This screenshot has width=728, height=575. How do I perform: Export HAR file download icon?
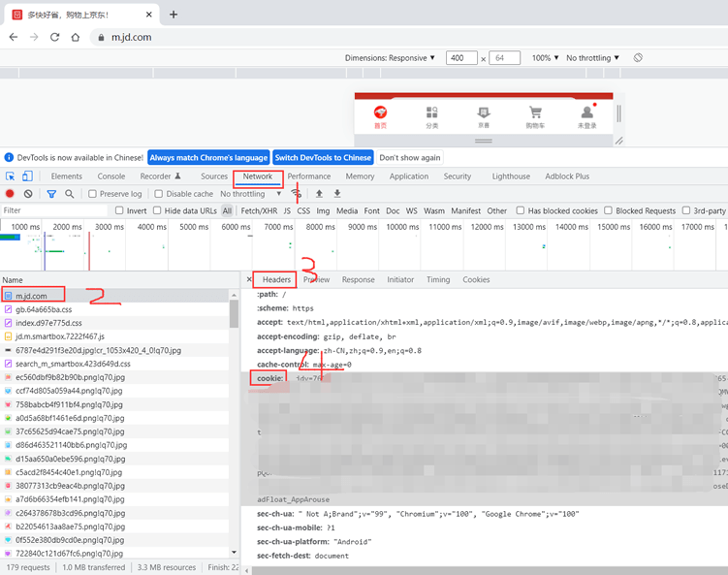pyautogui.click(x=337, y=193)
